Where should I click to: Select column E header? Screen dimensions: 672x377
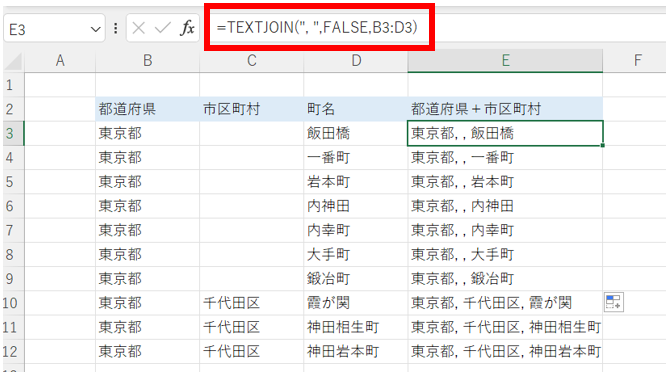coord(505,61)
